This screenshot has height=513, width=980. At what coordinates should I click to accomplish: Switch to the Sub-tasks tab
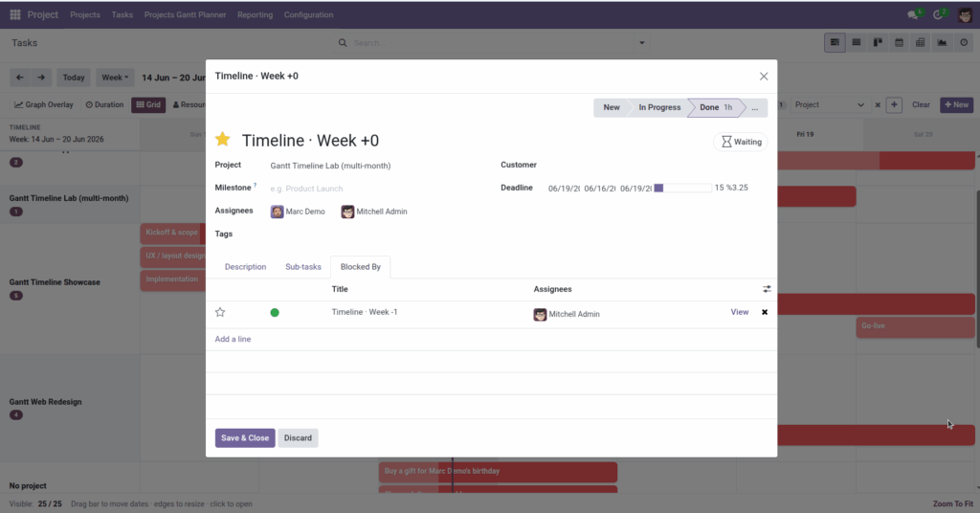click(x=303, y=267)
